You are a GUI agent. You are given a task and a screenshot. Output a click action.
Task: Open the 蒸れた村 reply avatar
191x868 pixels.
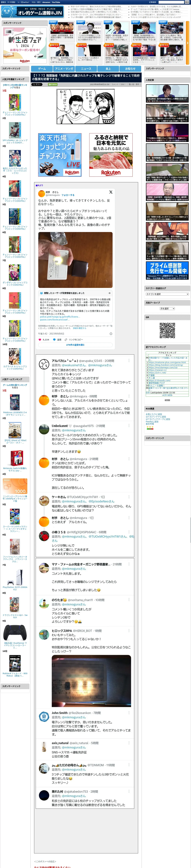point(44,795)
